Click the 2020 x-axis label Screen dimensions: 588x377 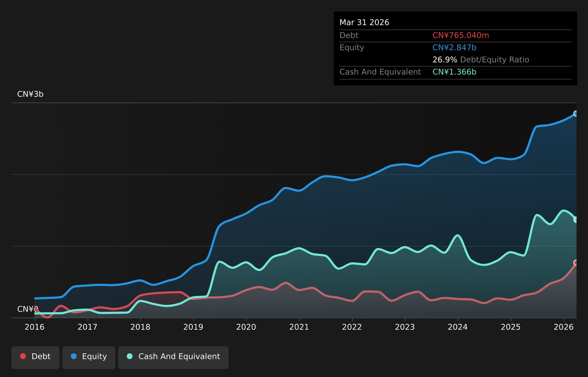point(246,327)
